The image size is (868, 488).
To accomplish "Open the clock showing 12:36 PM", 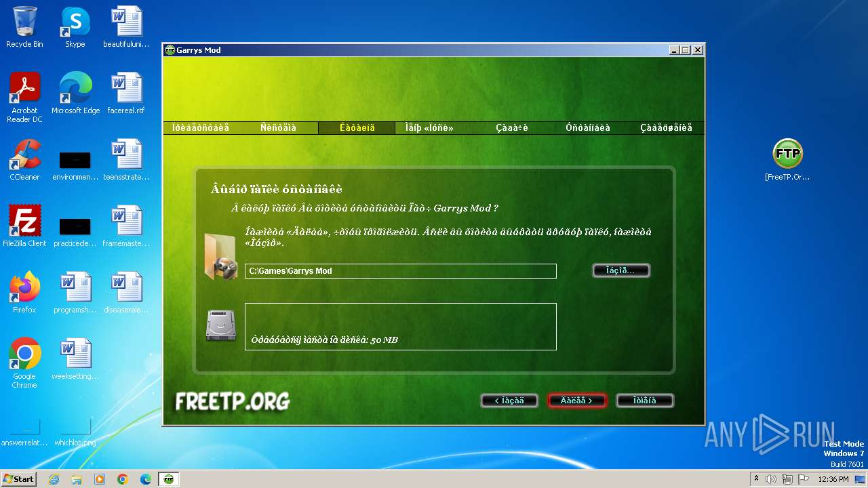I will click(x=833, y=479).
